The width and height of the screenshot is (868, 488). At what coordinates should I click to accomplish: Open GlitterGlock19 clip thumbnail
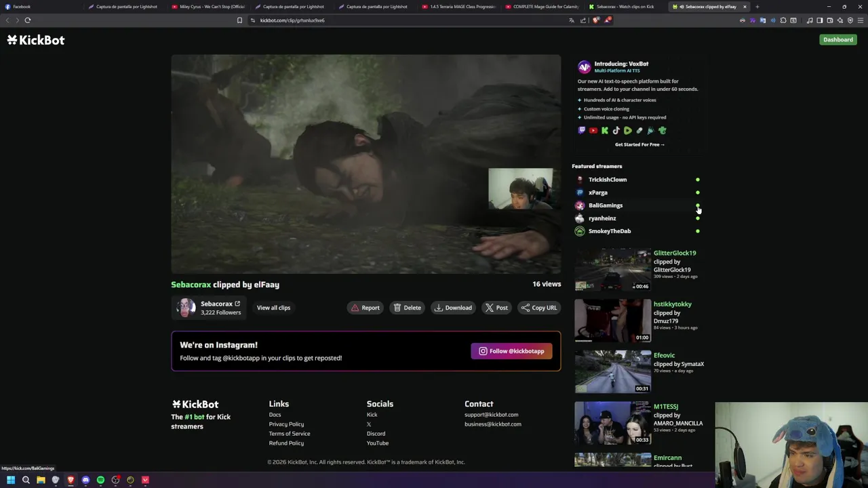coord(613,269)
